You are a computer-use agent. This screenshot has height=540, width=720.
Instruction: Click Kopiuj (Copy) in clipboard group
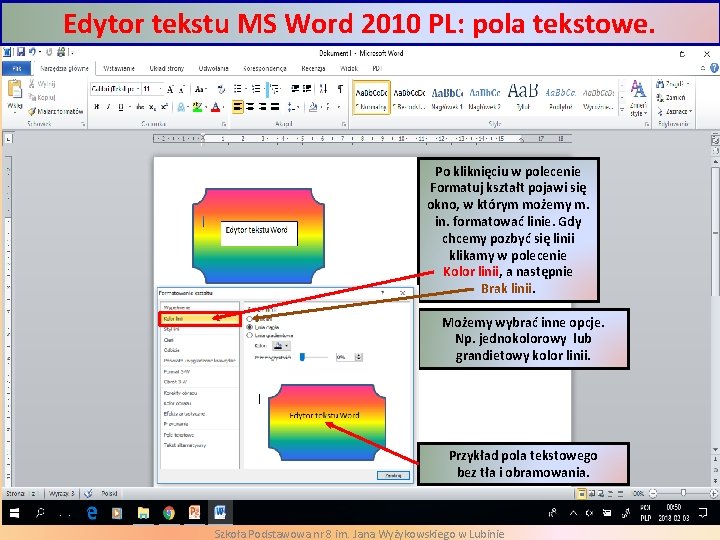coord(42,97)
